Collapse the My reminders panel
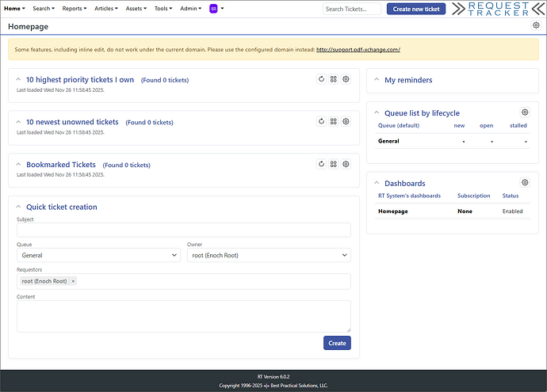Viewport: 547px width, 392px height. [x=377, y=81]
